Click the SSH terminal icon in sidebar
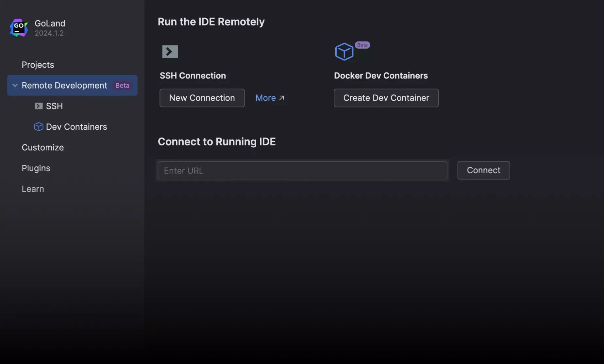The width and height of the screenshot is (604, 364). (x=39, y=106)
